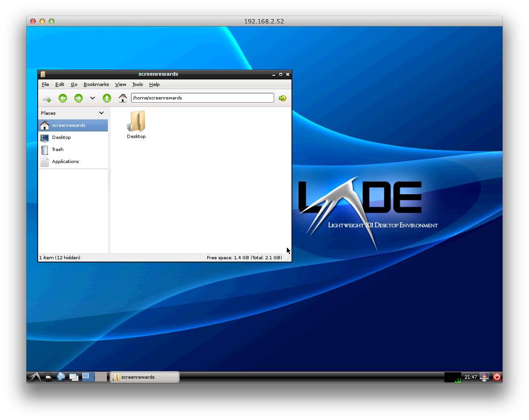Image resolution: width=529 pixels, height=420 pixels.
Task: Go up one directory level
Action: [x=106, y=98]
